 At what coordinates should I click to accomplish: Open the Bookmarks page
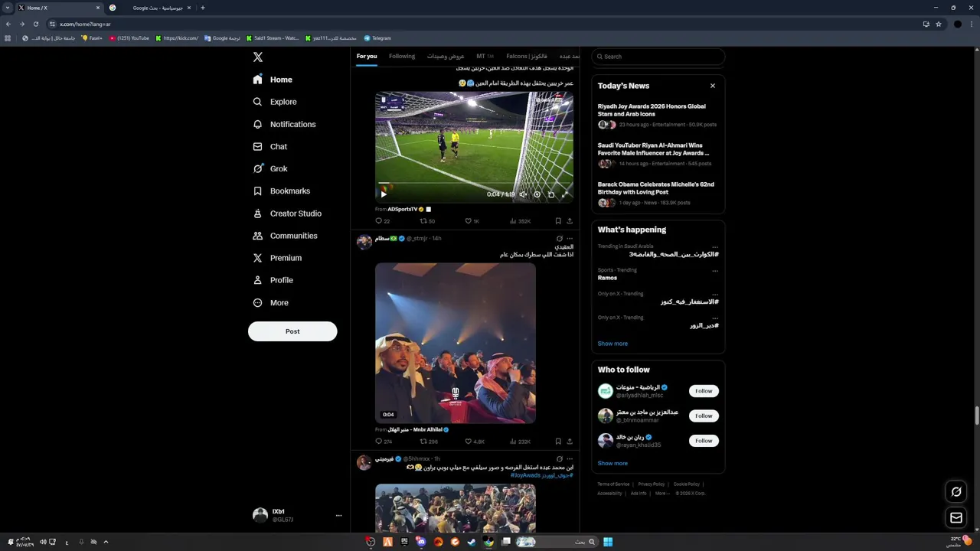[x=281, y=191]
